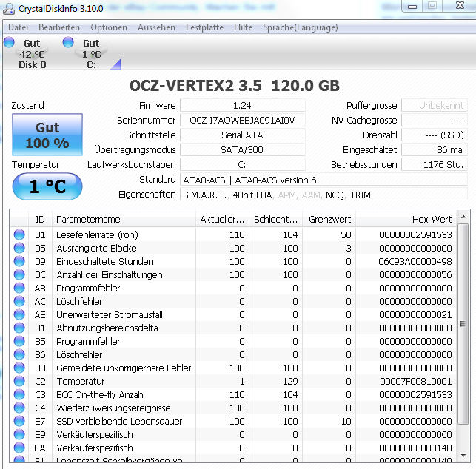476x469 pixels.
Task: Click the Schlecht column header
Action: [275, 219]
